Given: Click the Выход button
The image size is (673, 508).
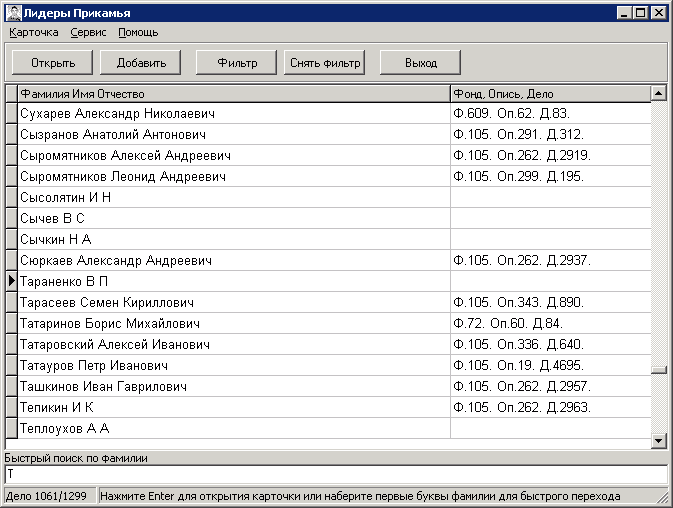Looking at the screenshot, I should [x=421, y=63].
